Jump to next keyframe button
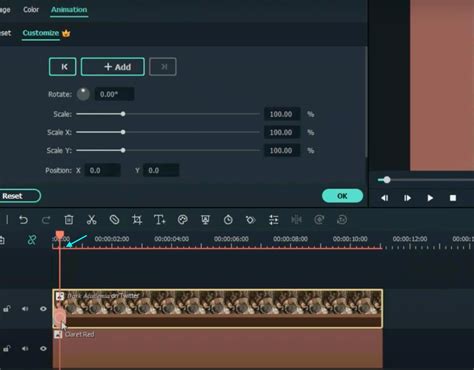The height and width of the screenshot is (370, 474). (163, 67)
